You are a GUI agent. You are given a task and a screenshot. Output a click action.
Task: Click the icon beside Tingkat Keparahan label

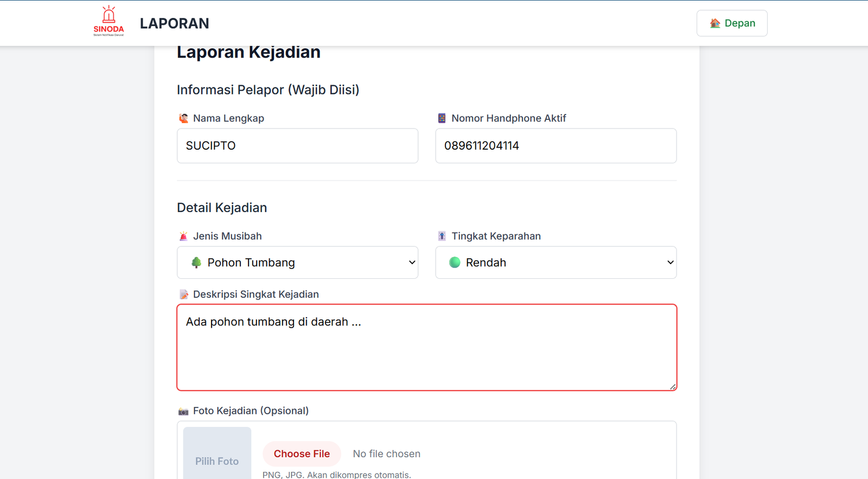point(442,236)
